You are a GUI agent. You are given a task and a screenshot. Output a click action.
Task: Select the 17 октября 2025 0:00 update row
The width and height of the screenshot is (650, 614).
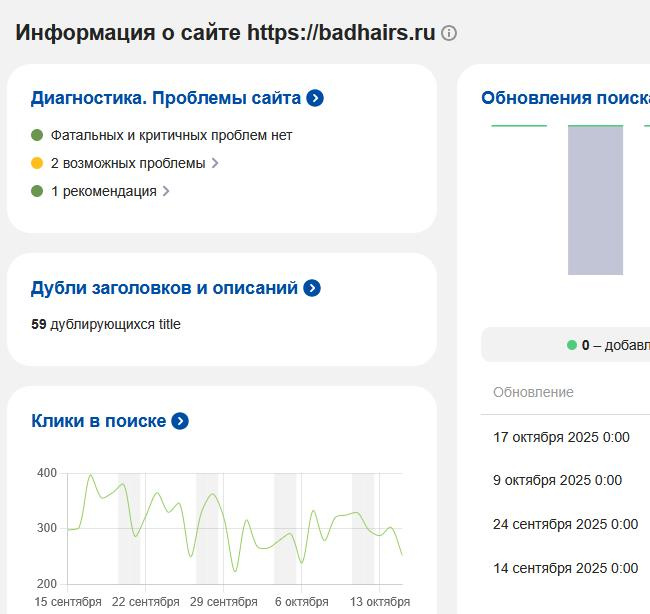561,437
